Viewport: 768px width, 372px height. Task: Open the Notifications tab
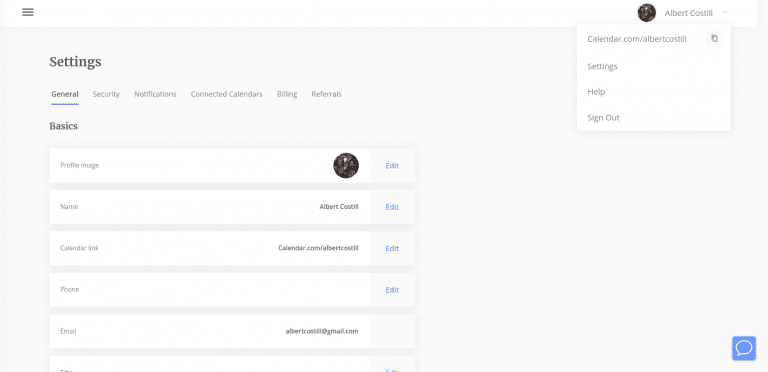pyautogui.click(x=155, y=94)
